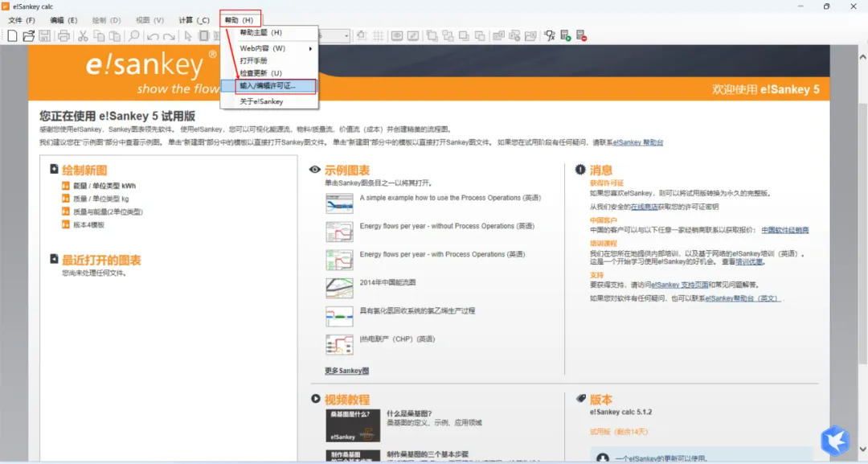The image size is (868, 464).
Task: Click the magnifier search icon in toolbar
Action: (x=134, y=36)
